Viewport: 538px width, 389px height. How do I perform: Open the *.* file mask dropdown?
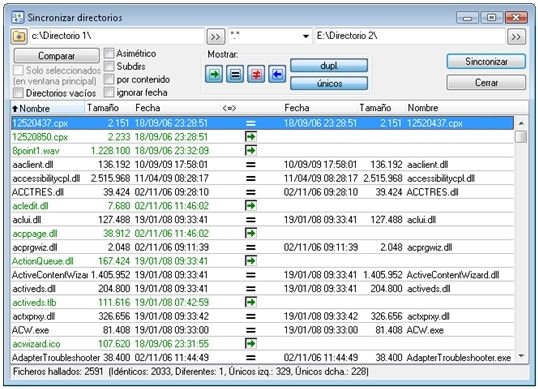click(305, 36)
